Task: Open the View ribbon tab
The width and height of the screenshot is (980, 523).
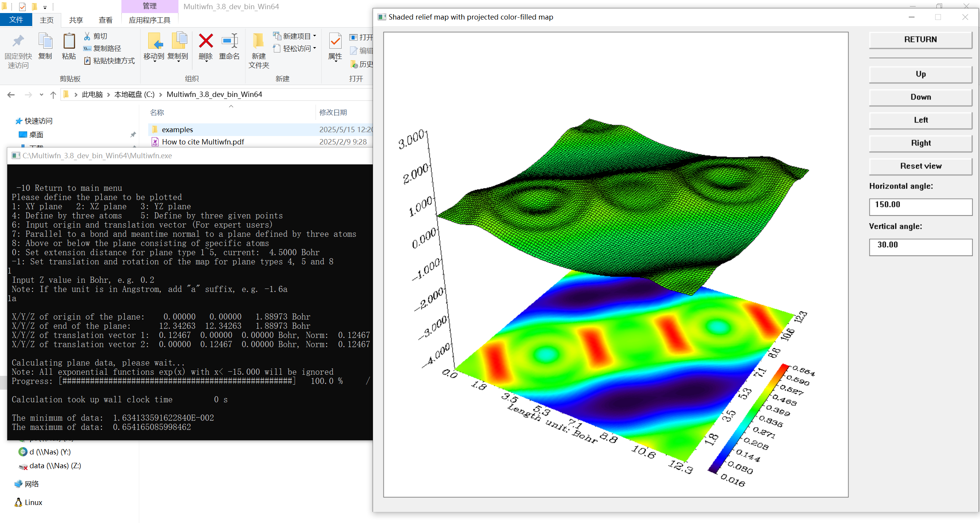Action: (105, 20)
